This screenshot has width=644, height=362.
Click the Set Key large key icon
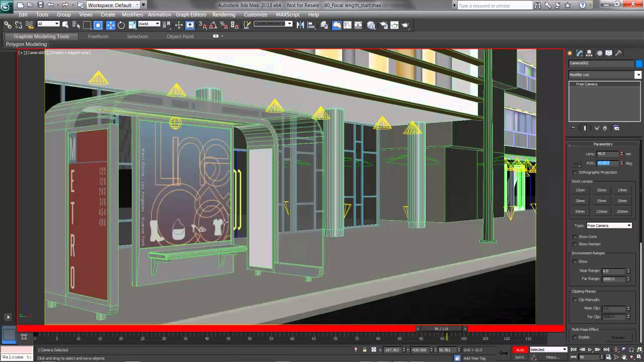tap(503, 353)
